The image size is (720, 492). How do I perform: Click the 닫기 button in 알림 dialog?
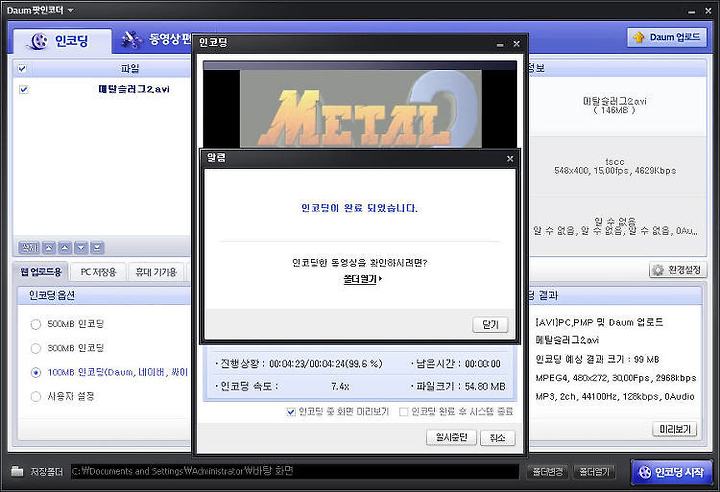(x=490, y=325)
